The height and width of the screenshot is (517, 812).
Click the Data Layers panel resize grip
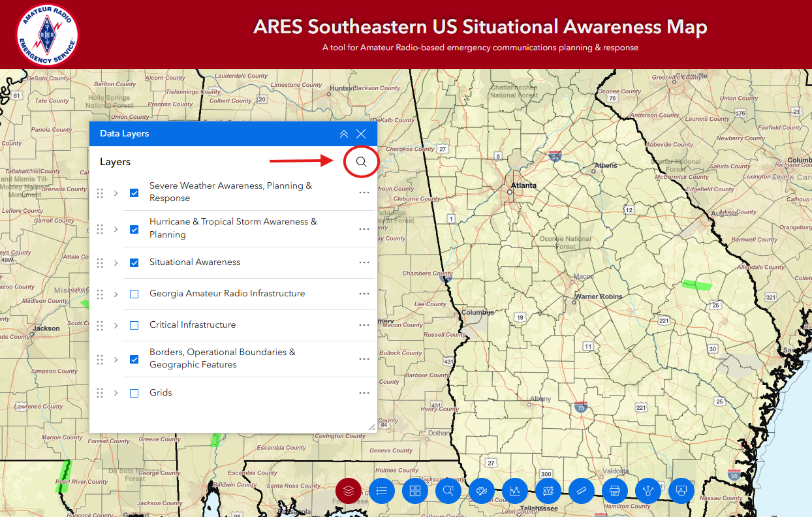(371, 427)
